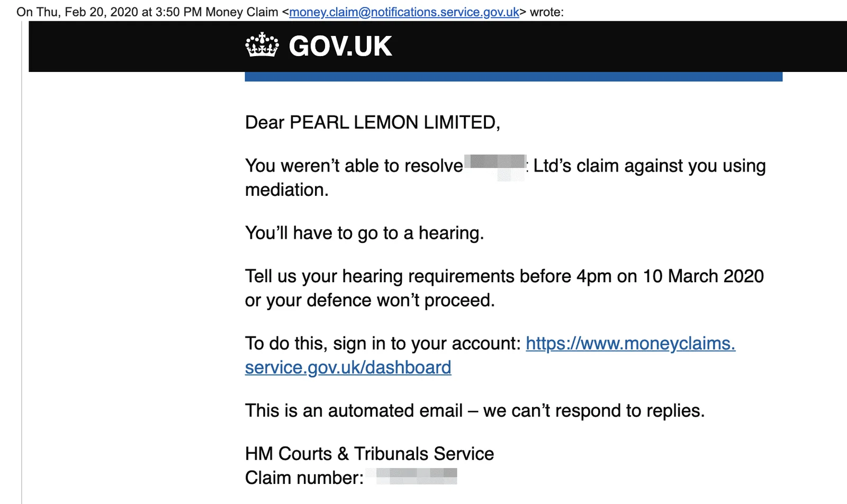847x504 pixels.
Task: Click the blurred claimant company name
Action: pyautogui.click(x=495, y=167)
